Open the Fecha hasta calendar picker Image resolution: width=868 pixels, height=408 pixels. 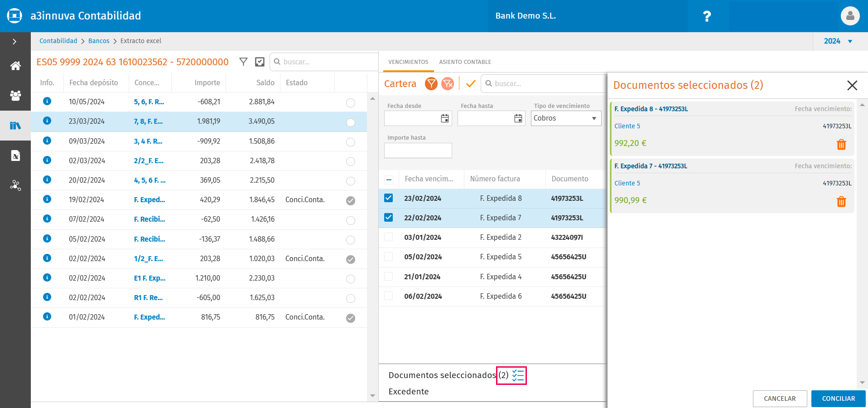click(518, 118)
